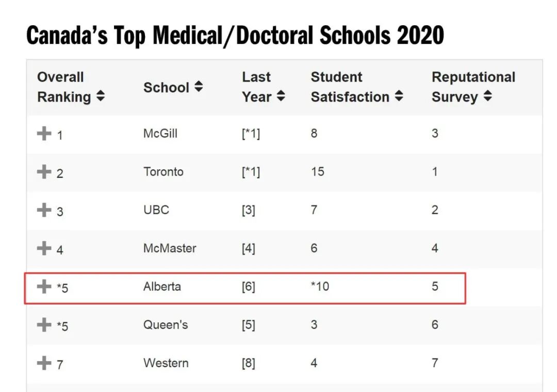The image size is (557, 392).
Task: Sort by School column arrows
Action: [x=199, y=87]
